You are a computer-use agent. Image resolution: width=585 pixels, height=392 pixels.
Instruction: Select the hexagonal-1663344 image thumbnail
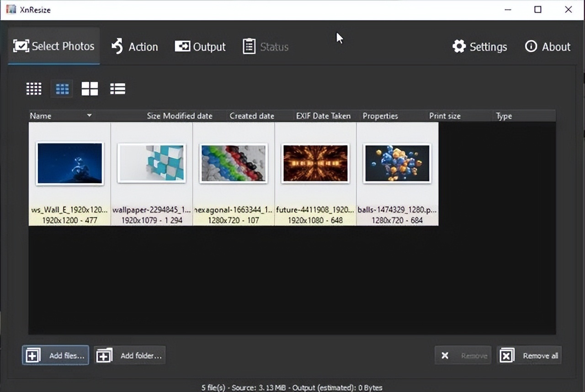(x=234, y=163)
